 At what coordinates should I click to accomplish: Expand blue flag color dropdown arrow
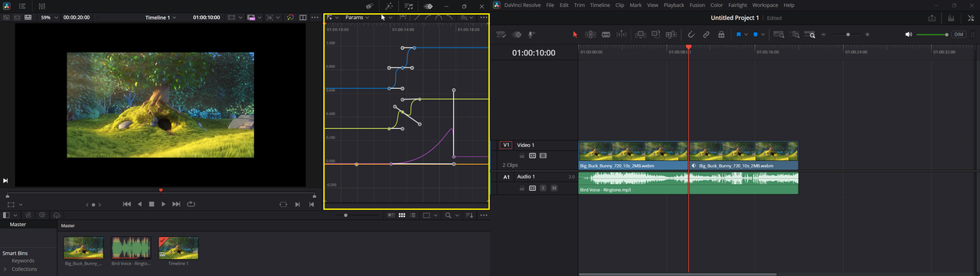[746, 34]
